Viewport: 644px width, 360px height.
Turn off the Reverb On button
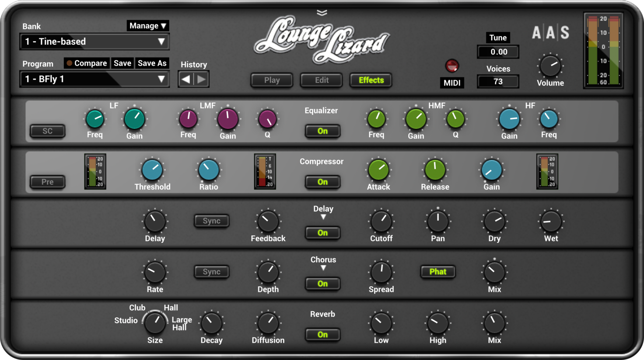(x=322, y=335)
